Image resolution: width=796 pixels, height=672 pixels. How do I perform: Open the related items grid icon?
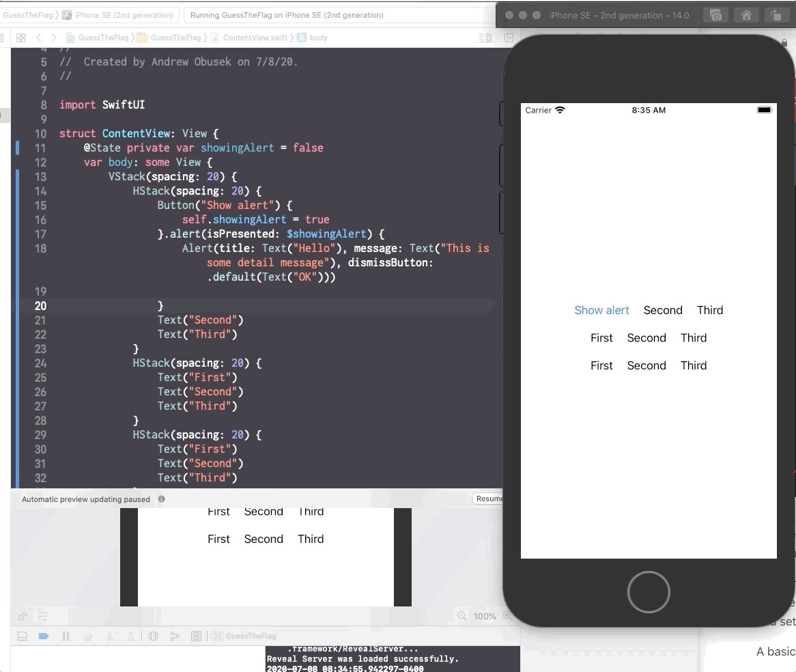(x=20, y=38)
